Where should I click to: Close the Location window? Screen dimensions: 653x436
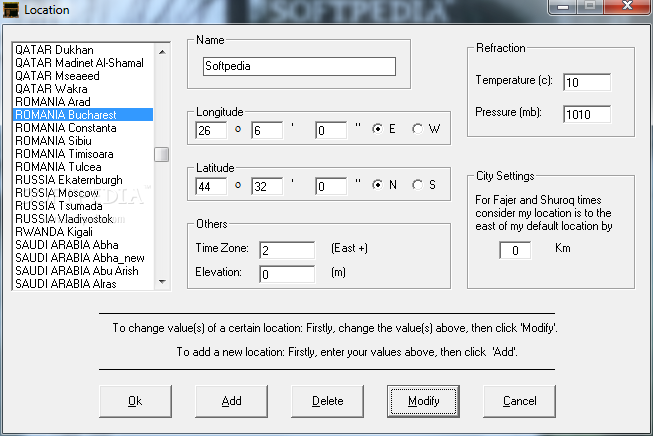point(628,6)
